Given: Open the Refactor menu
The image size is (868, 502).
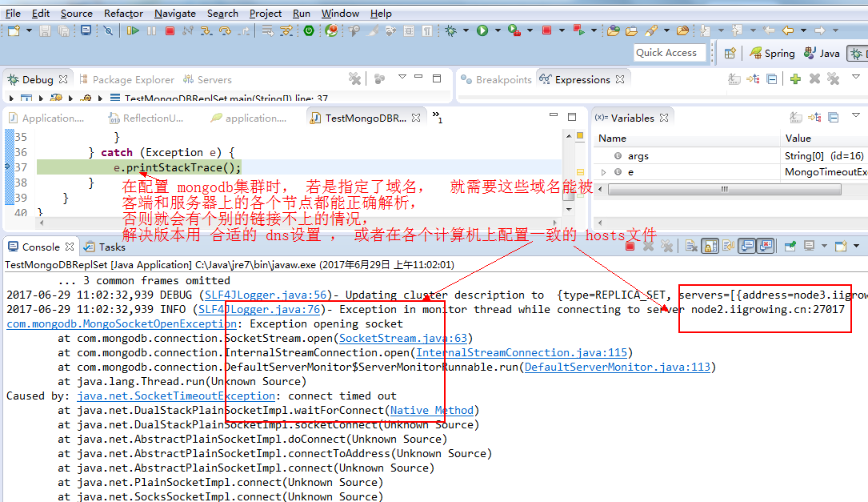Looking at the screenshot, I should pos(123,14).
